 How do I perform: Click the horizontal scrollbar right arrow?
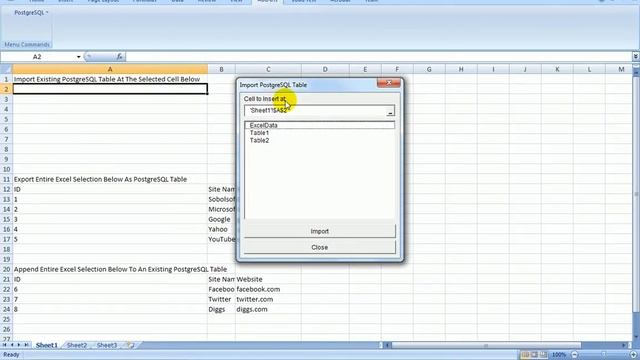coord(624,345)
